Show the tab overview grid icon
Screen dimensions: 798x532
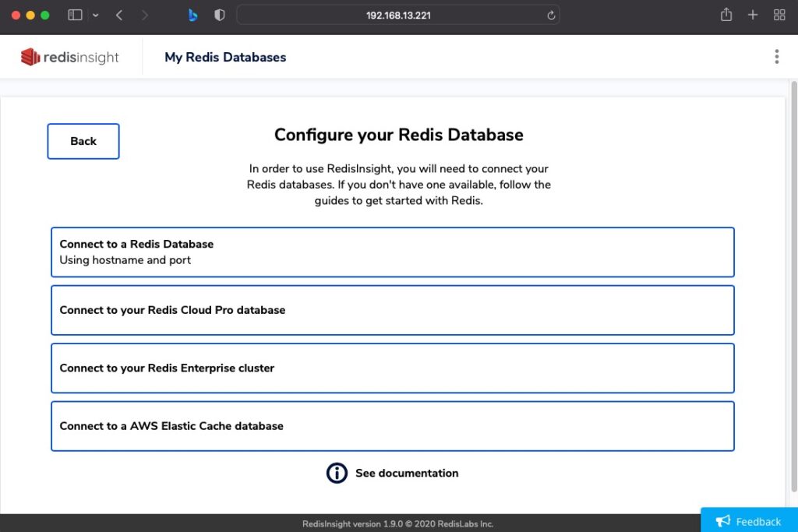point(779,16)
